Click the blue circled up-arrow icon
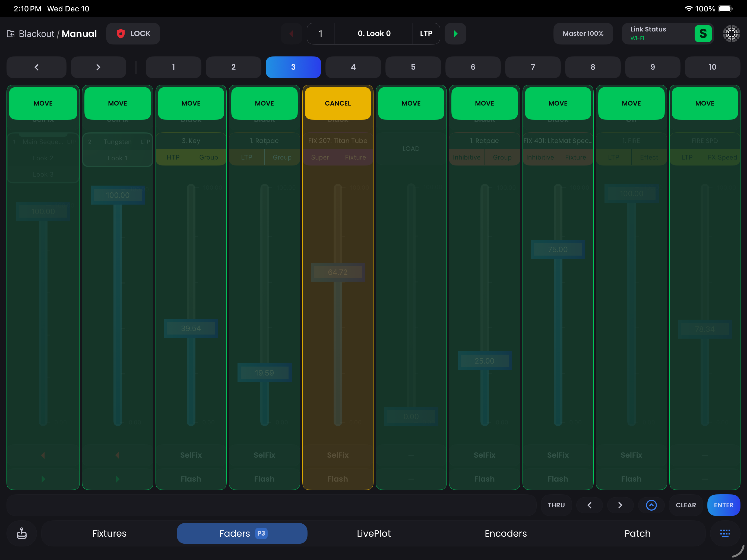Viewport: 747px width, 560px height. coord(651,505)
